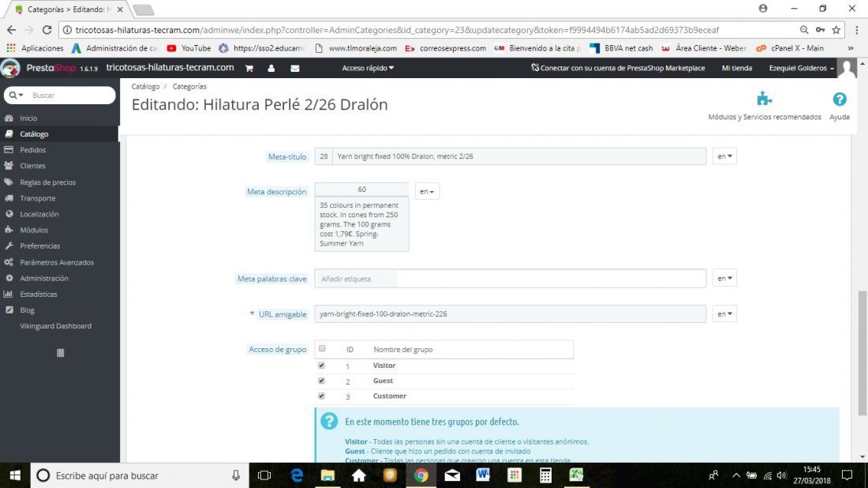Click the Blog edit icon in sidebar
Viewport: 868px width, 488px height.
pyautogui.click(x=9, y=310)
